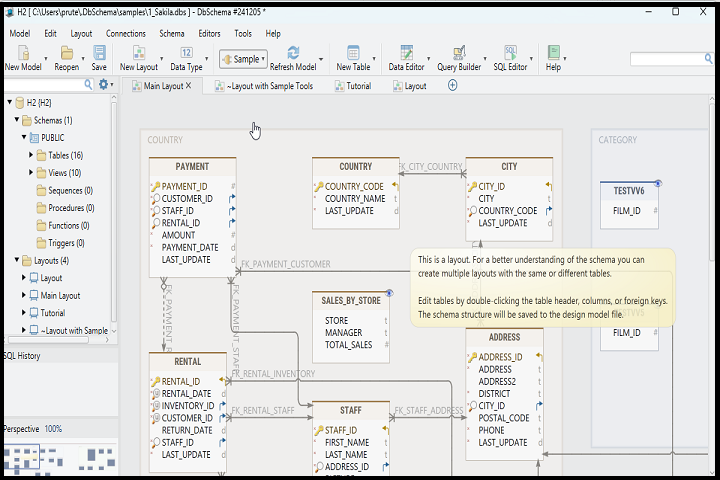
Task: Expand the Views (10) tree node
Action: tap(31, 173)
